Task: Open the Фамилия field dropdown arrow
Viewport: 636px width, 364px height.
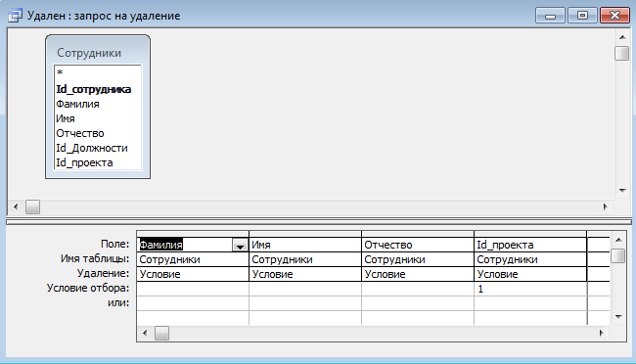Action: point(240,245)
